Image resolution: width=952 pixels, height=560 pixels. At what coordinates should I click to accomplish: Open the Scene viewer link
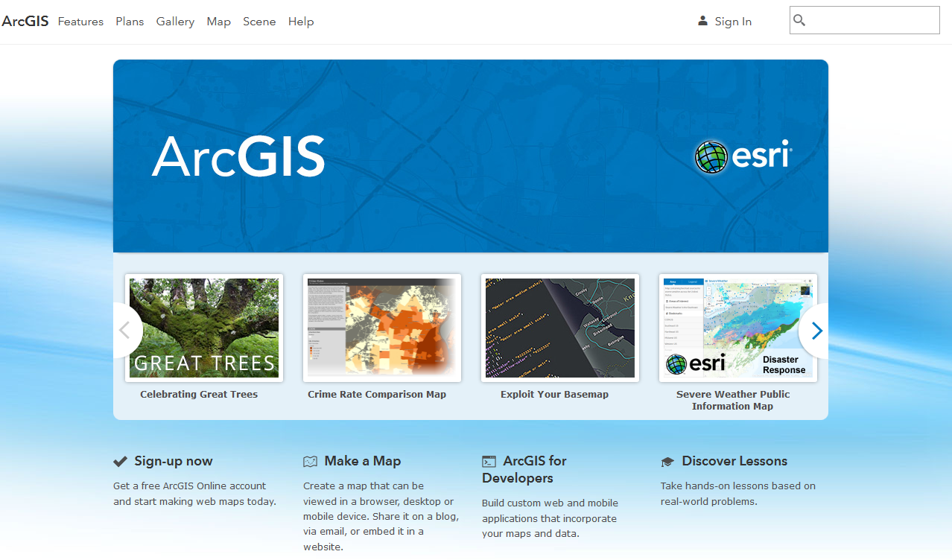(259, 22)
